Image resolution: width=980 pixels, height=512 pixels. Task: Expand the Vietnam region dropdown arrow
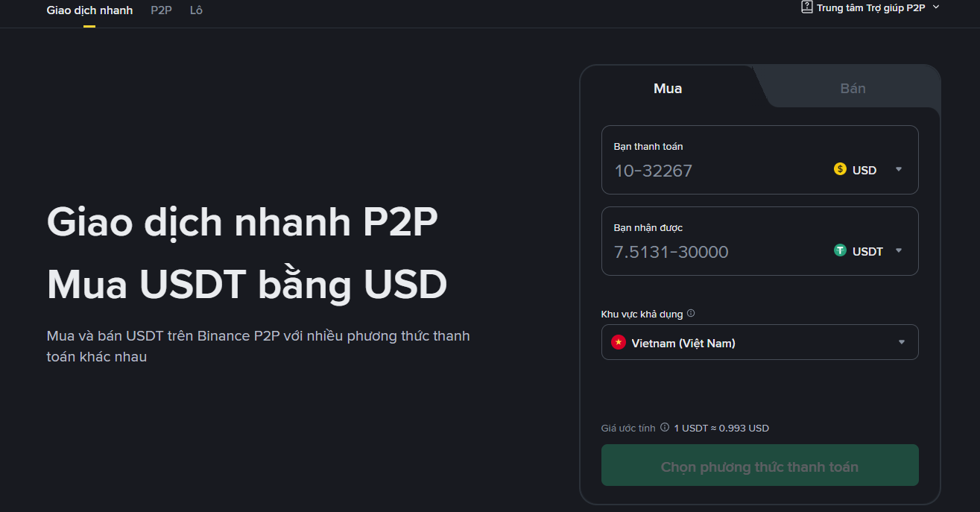pyautogui.click(x=902, y=343)
